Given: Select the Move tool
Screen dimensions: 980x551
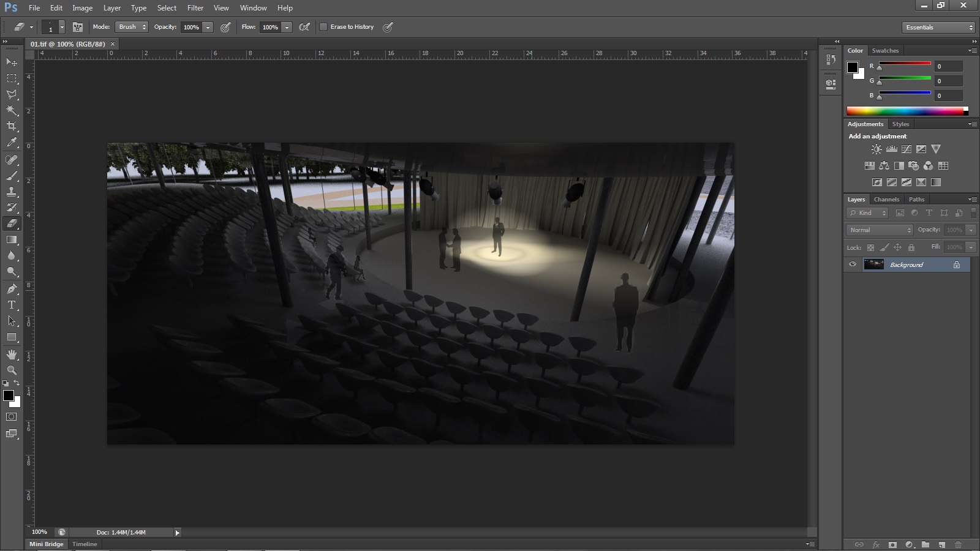Looking at the screenshot, I should (11, 63).
